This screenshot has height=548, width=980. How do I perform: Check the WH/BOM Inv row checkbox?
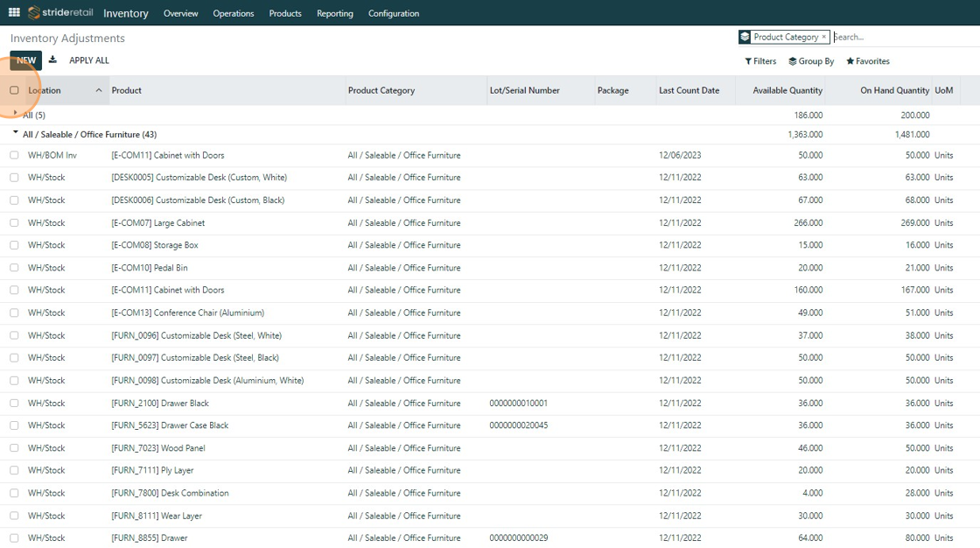point(14,156)
